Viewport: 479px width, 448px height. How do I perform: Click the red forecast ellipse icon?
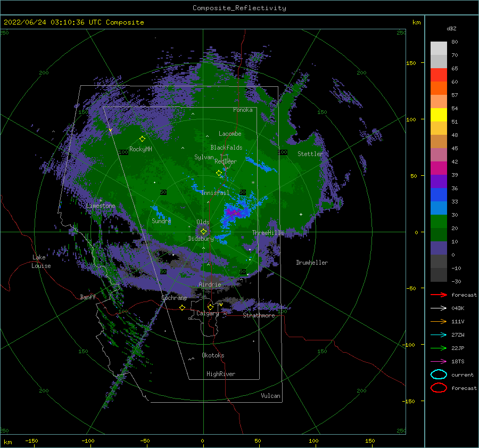point(439,388)
